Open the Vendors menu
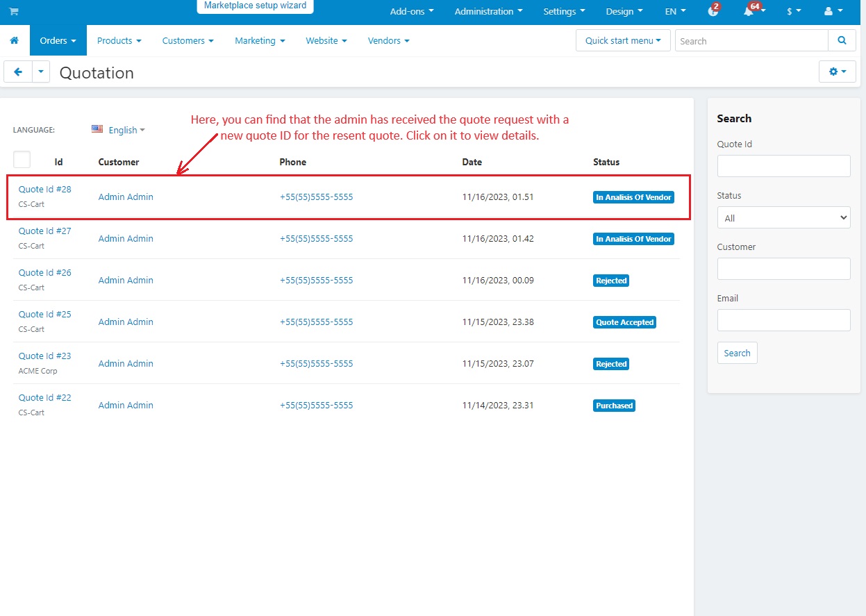The image size is (866, 616). (x=388, y=40)
